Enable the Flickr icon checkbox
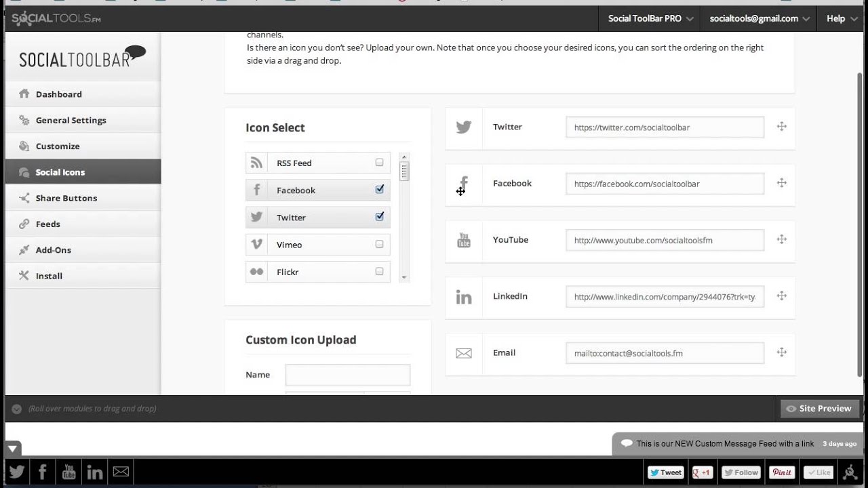The image size is (868, 488). point(379,271)
